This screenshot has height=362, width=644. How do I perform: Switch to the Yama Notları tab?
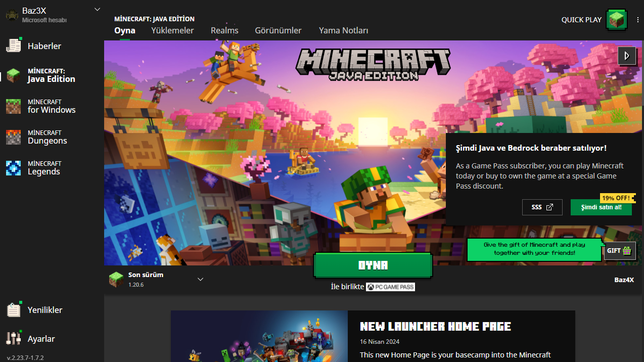(343, 30)
